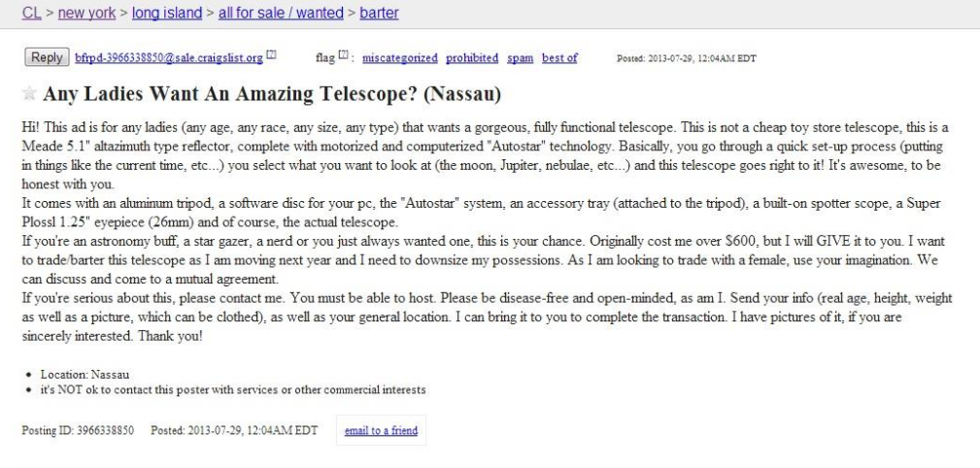This screenshot has width=980, height=468.
Task: Open the email to a friend link
Action: [382, 430]
